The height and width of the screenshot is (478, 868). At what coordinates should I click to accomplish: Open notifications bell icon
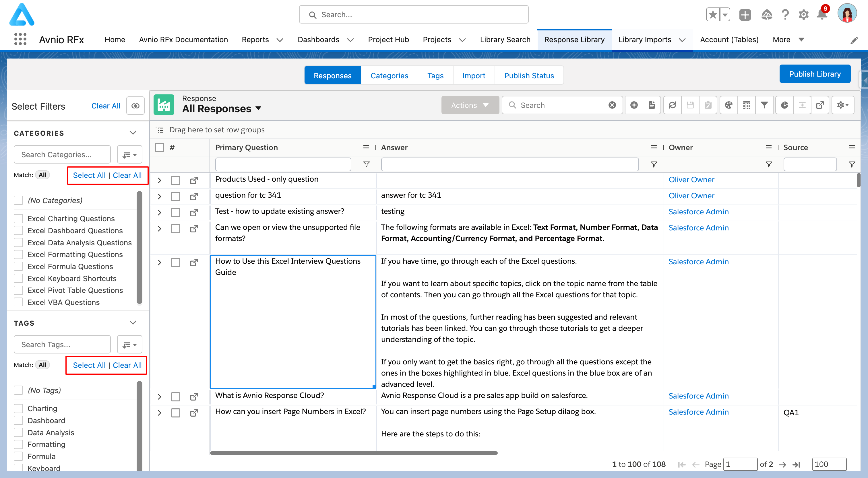point(822,15)
